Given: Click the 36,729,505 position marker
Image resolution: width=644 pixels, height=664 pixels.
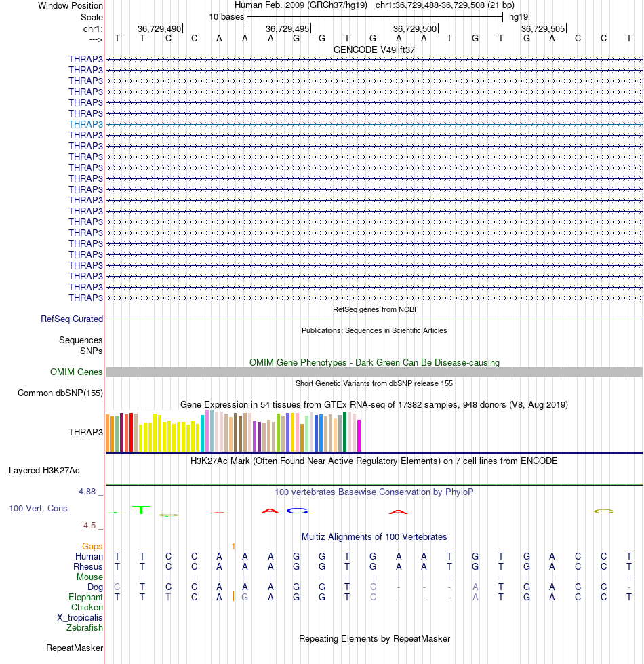Looking at the screenshot, I should (543, 28).
